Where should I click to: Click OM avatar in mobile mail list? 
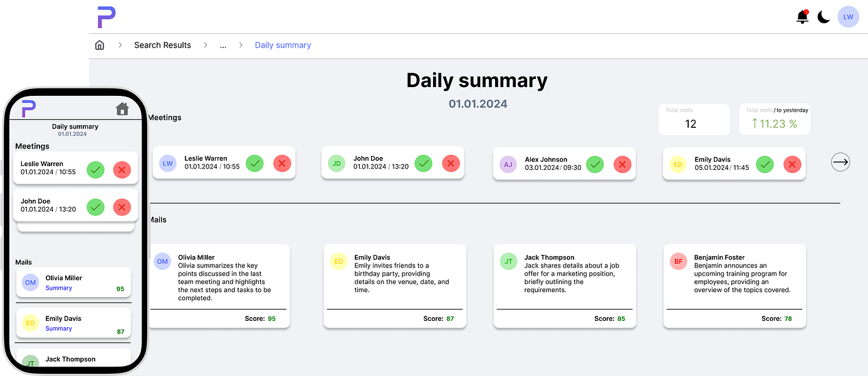click(31, 283)
